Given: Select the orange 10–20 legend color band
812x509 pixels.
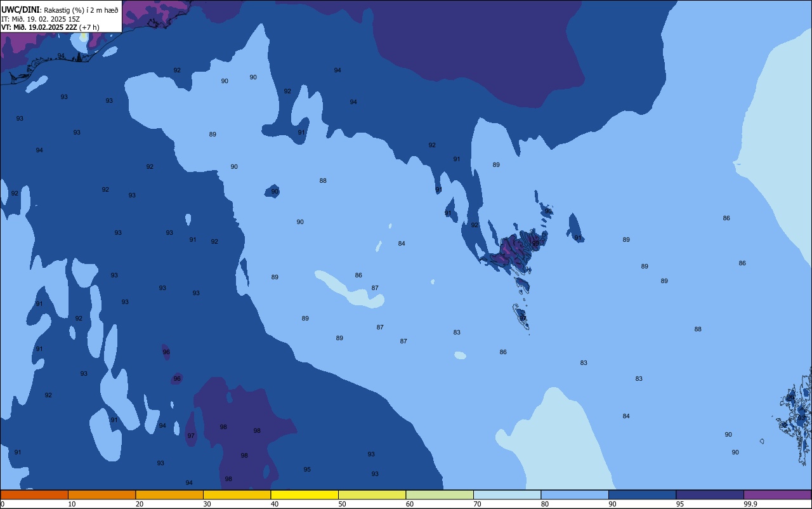Looking at the screenshot, I should (x=102, y=494).
